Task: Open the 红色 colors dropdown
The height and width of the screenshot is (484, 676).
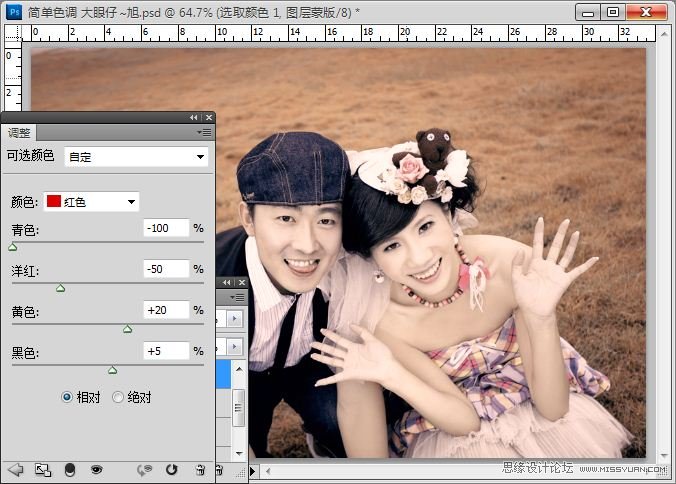Action: pos(91,202)
